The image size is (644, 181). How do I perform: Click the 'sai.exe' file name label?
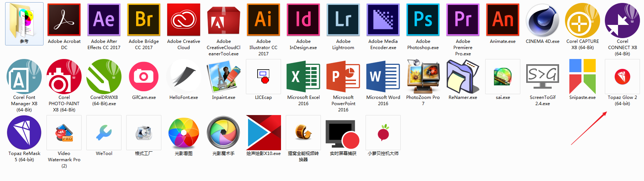point(503,97)
